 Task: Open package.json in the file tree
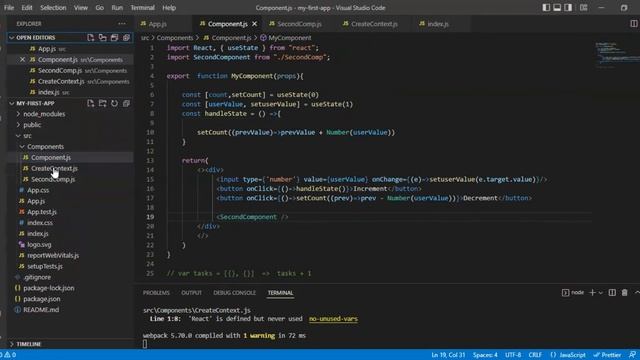(x=42, y=299)
